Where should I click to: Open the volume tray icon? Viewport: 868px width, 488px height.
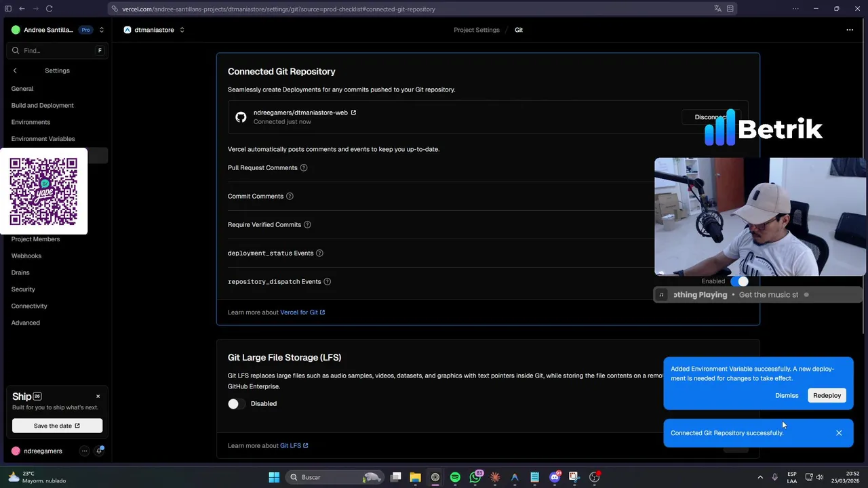pyautogui.click(x=820, y=477)
